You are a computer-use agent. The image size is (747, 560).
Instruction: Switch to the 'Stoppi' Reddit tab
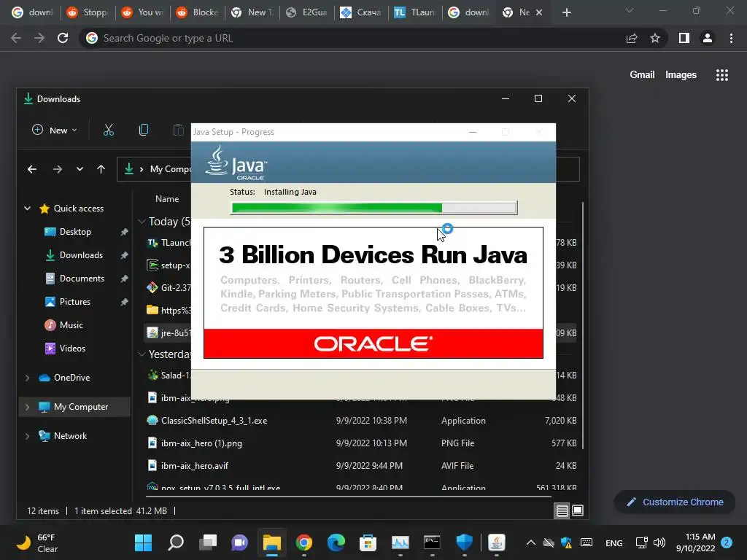(x=88, y=12)
